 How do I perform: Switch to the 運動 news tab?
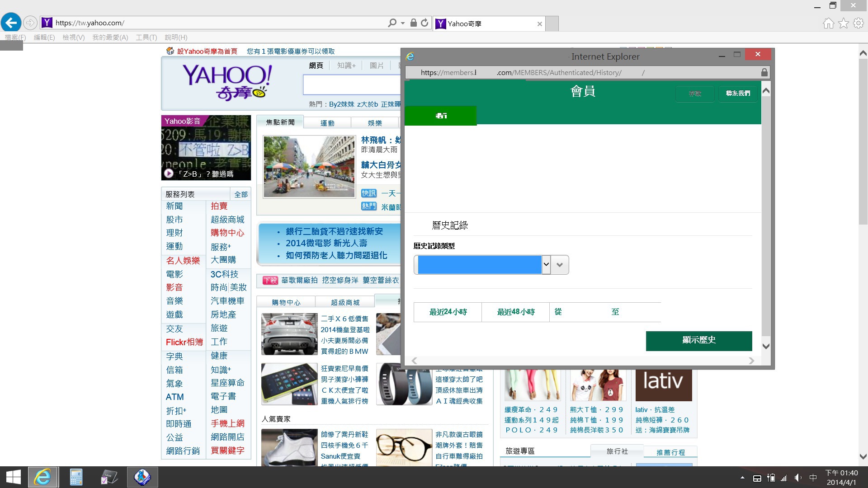click(x=327, y=123)
